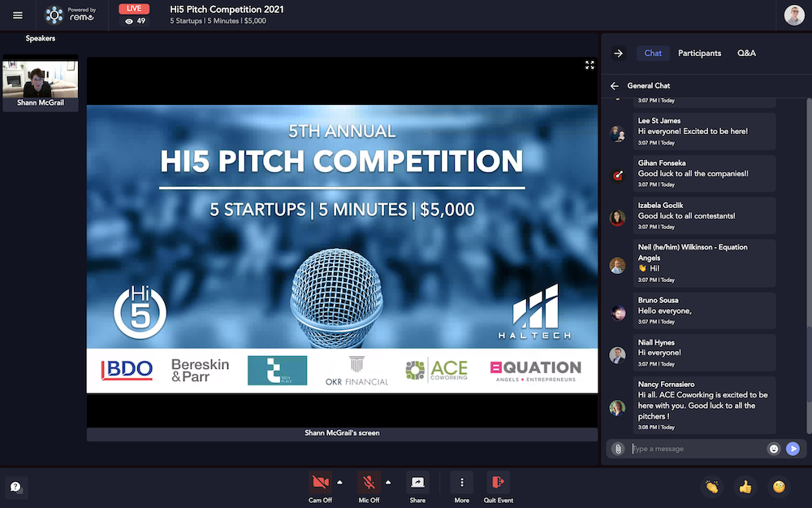Click message "Good luck to all contestants!"
Image resolution: width=812 pixels, height=508 pixels.
click(x=686, y=216)
